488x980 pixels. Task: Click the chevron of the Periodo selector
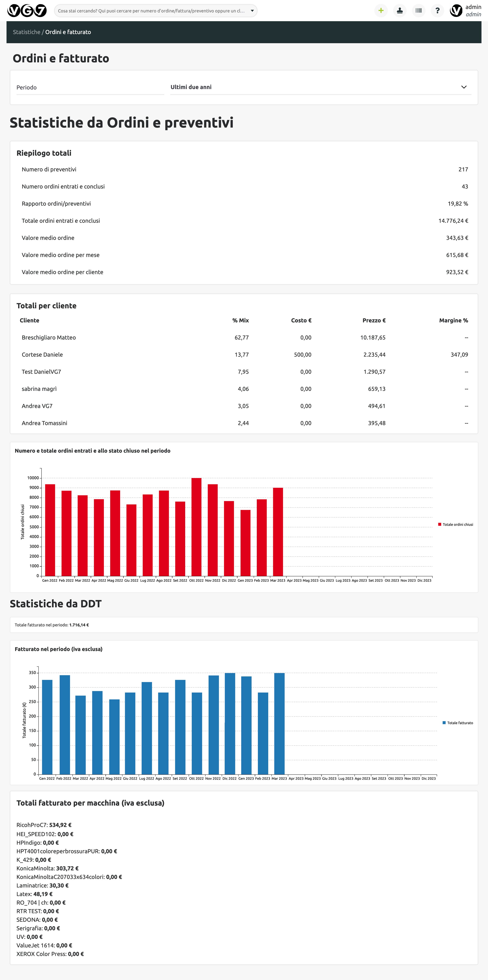(464, 87)
